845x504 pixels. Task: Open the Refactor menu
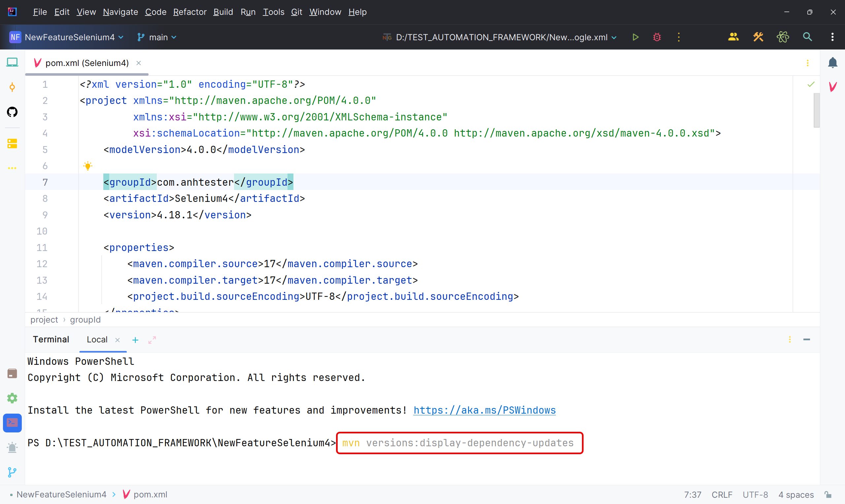pos(189,12)
